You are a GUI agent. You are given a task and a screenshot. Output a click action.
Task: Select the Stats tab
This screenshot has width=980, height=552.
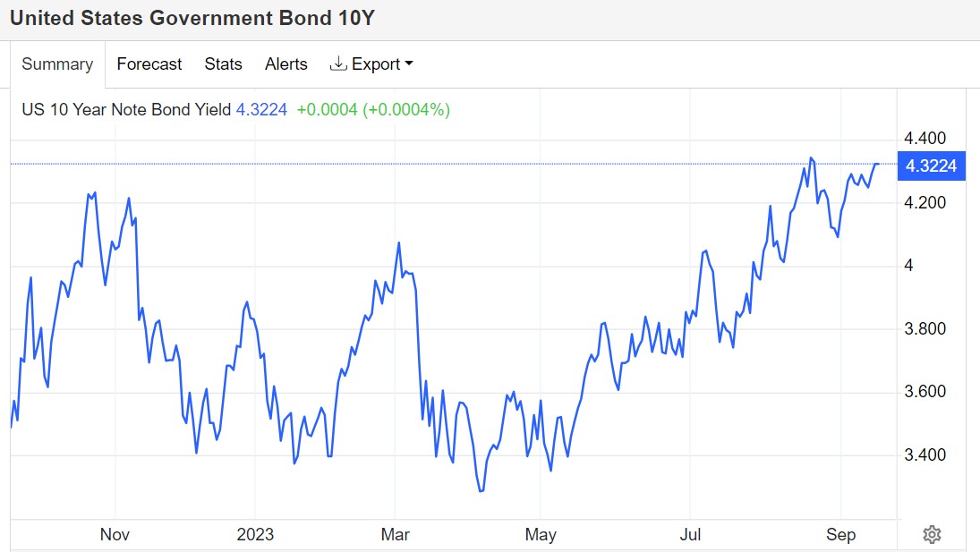(x=223, y=64)
